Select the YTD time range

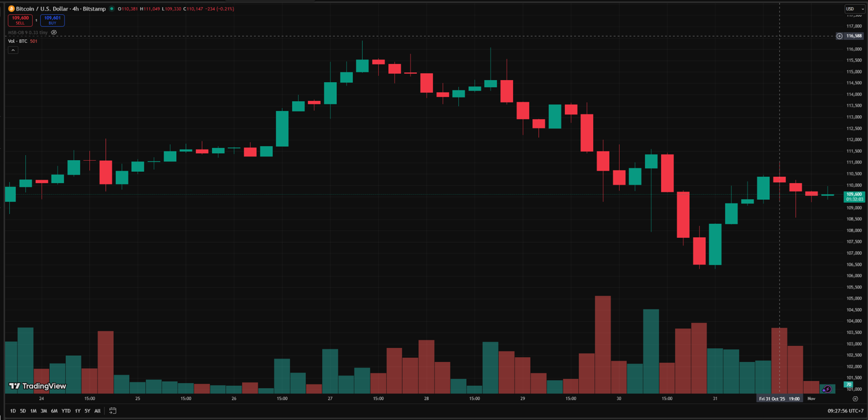pyautogui.click(x=66, y=411)
